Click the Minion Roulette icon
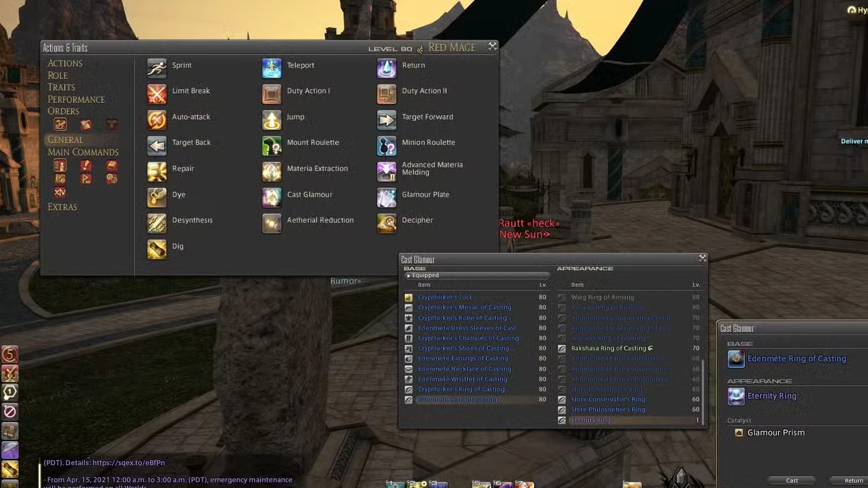The image size is (868, 488). point(386,146)
